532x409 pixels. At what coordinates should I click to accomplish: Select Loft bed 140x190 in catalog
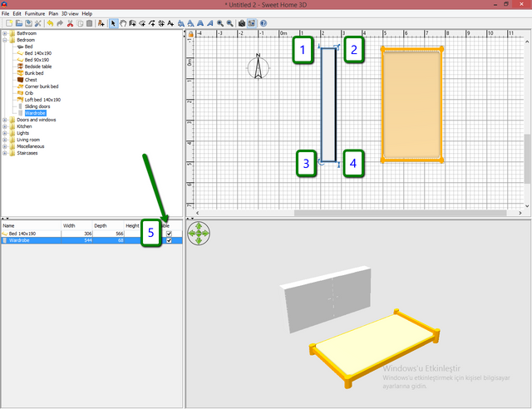click(x=42, y=100)
